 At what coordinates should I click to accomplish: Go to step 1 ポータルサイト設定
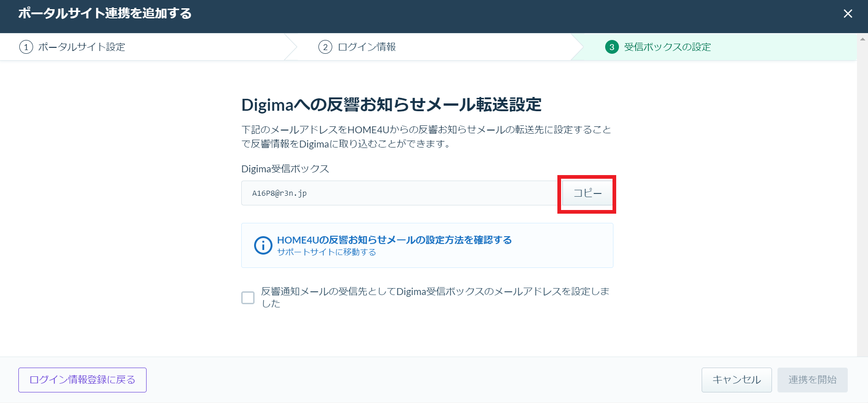(x=72, y=47)
